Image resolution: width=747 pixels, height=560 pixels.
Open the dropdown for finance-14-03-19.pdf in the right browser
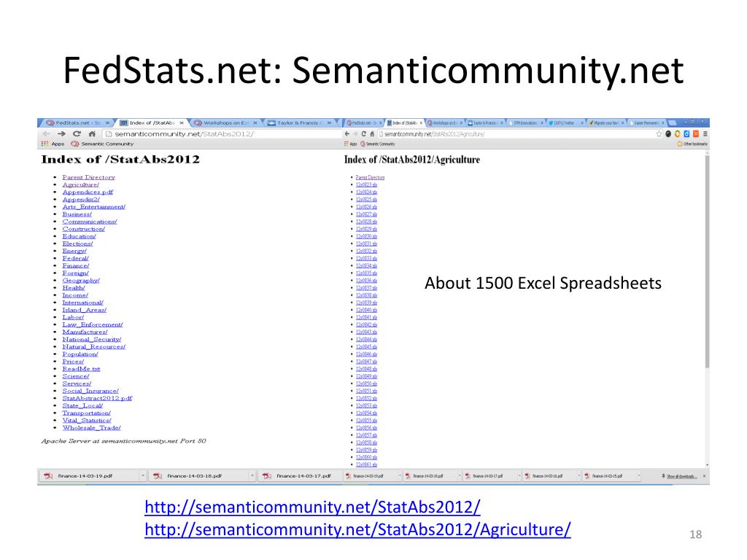[x=400, y=475]
